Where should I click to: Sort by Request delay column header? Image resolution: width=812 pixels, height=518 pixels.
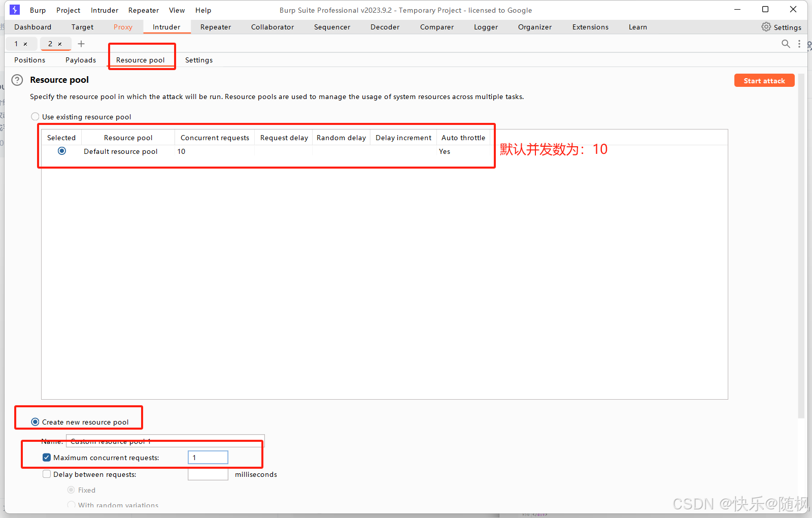tap(284, 138)
